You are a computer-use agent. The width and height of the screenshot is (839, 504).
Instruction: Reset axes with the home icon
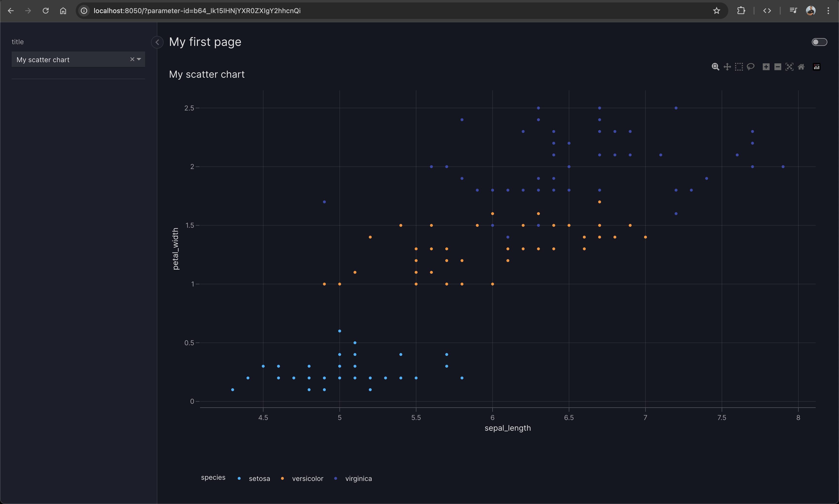[801, 67]
